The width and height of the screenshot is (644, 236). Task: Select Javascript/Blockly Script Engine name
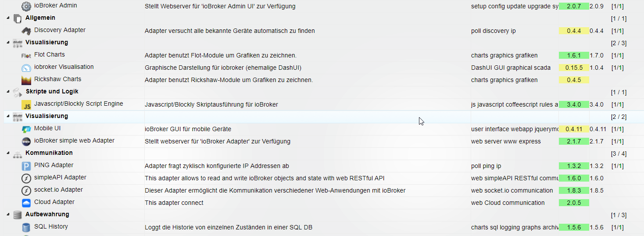click(x=79, y=104)
